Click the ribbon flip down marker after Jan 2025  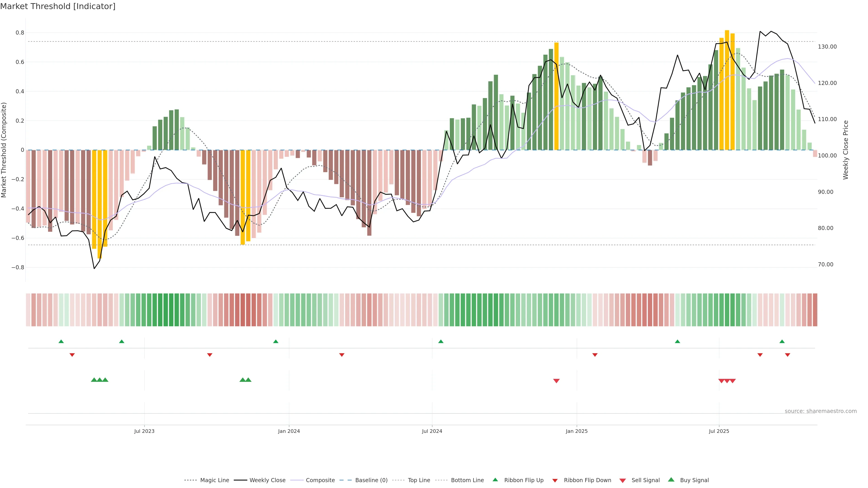tap(595, 355)
